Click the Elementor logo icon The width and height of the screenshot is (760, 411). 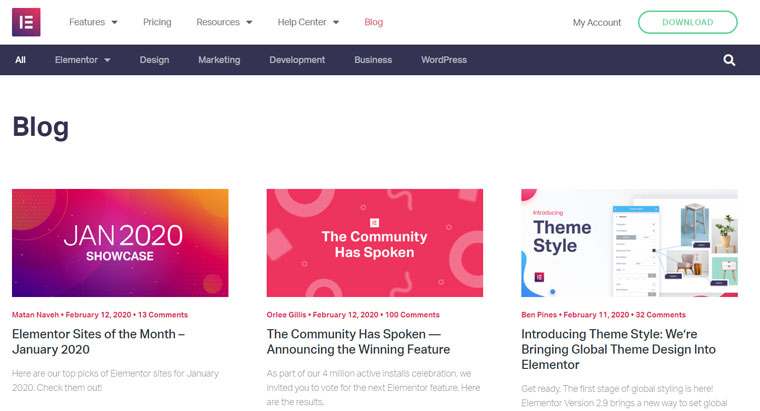(x=26, y=22)
